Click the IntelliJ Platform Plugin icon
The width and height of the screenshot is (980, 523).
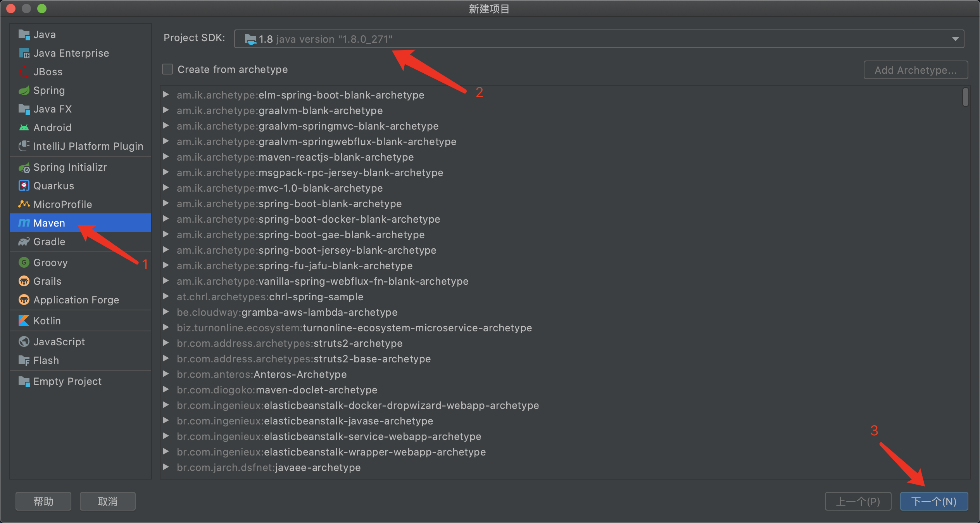pos(24,146)
